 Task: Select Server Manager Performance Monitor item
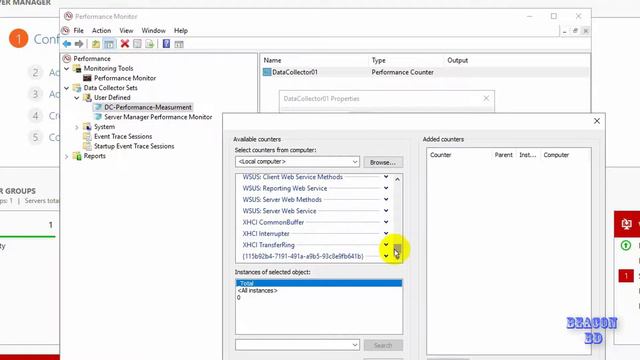point(158,117)
